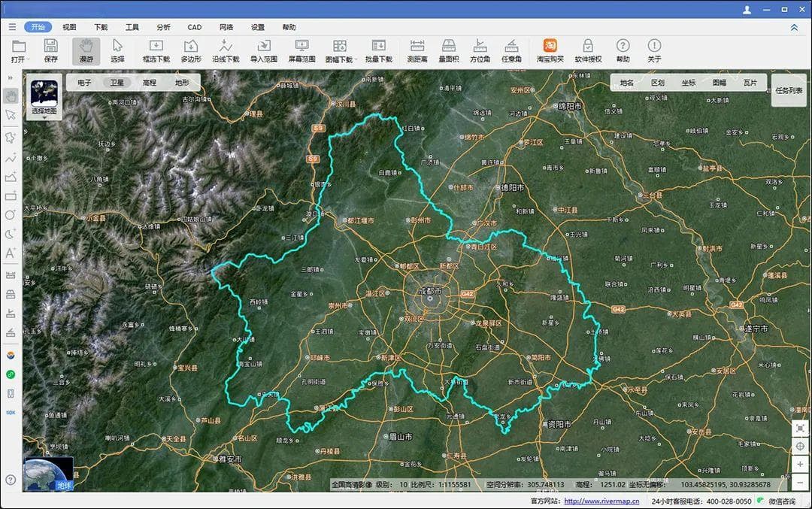Switch map layer to 电子
This screenshot has width=812, height=509.
pyautogui.click(x=84, y=83)
